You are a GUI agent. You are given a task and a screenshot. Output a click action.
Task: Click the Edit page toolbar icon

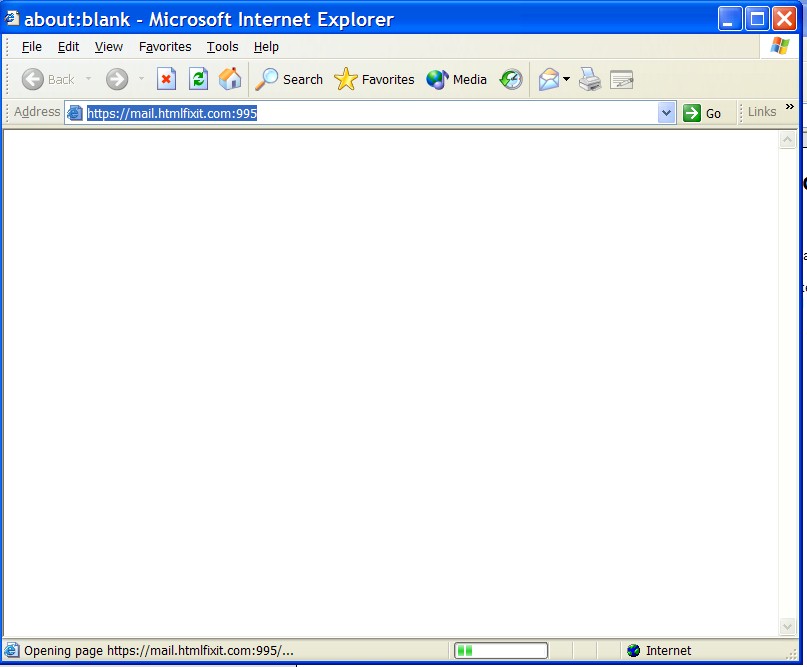pyautogui.click(x=622, y=80)
